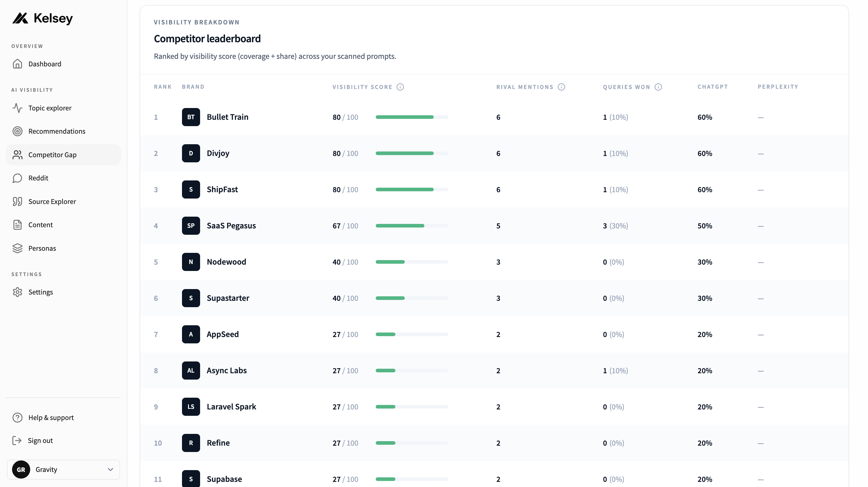Image resolution: width=868 pixels, height=487 pixels.
Task: Click the Competitor Gap people icon
Action: pyautogui.click(x=18, y=155)
